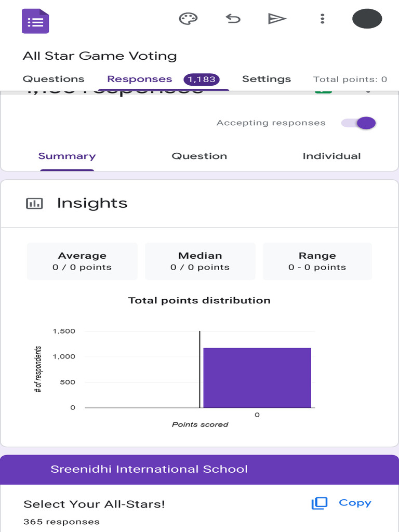Image resolution: width=399 pixels, height=532 pixels.
Task: Turn off Accepting responses switch
Action: (359, 123)
